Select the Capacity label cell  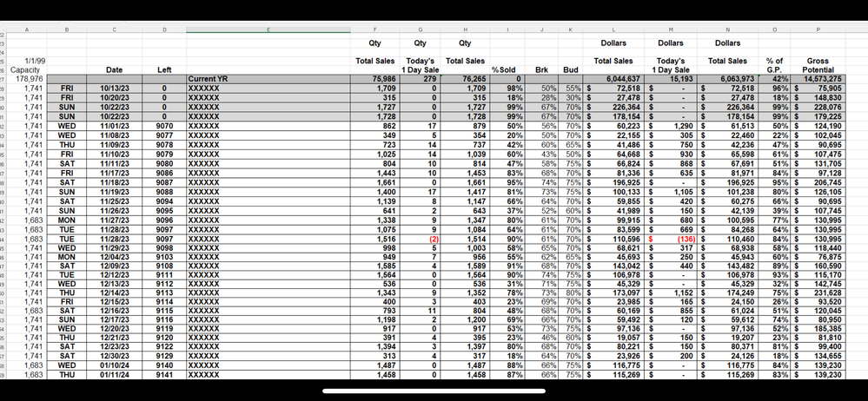click(27, 69)
